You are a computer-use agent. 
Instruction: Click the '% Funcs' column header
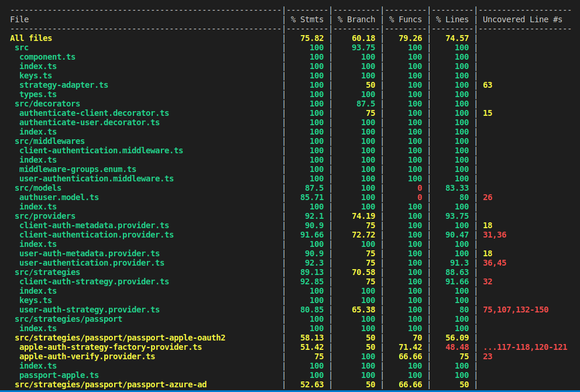[x=406, y=20]
